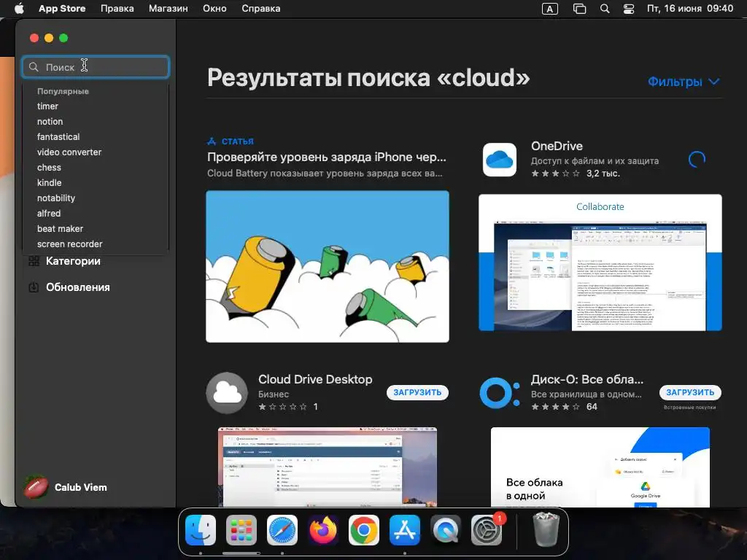Open the Магазин menu
Viewport: 747px width, 560px height.
(169, 9)
